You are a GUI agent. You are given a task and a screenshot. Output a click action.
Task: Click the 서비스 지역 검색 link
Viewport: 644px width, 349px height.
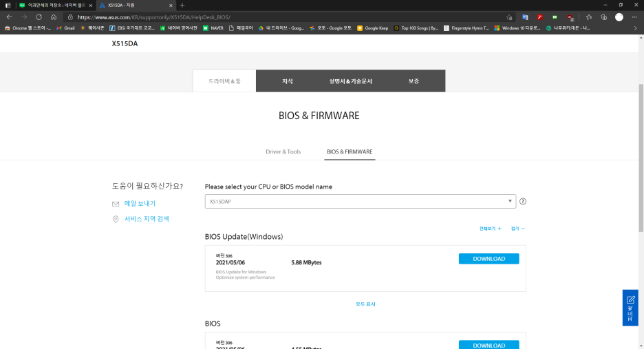coord(147,219)
